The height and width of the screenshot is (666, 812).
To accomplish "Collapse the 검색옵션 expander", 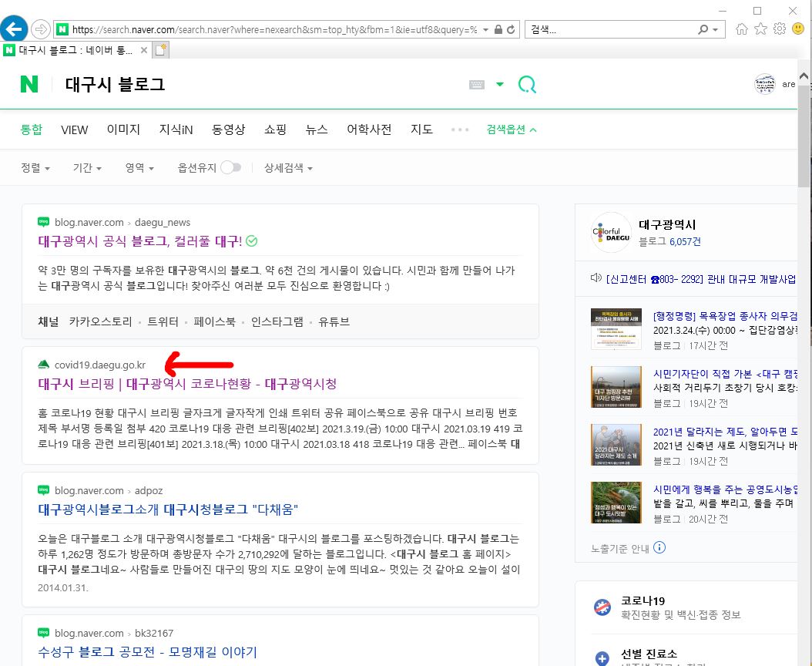I will pyautogui.click(x=511, y=129).
